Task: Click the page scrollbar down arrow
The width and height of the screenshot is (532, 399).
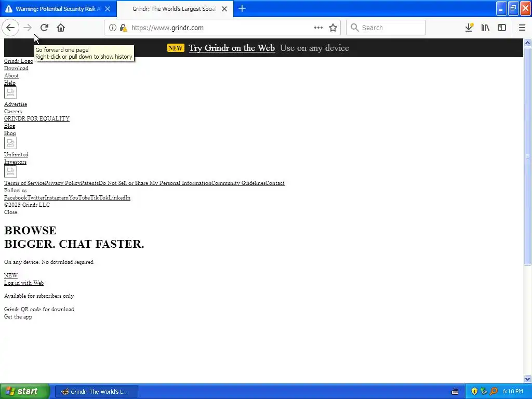Action: [527, 379]
